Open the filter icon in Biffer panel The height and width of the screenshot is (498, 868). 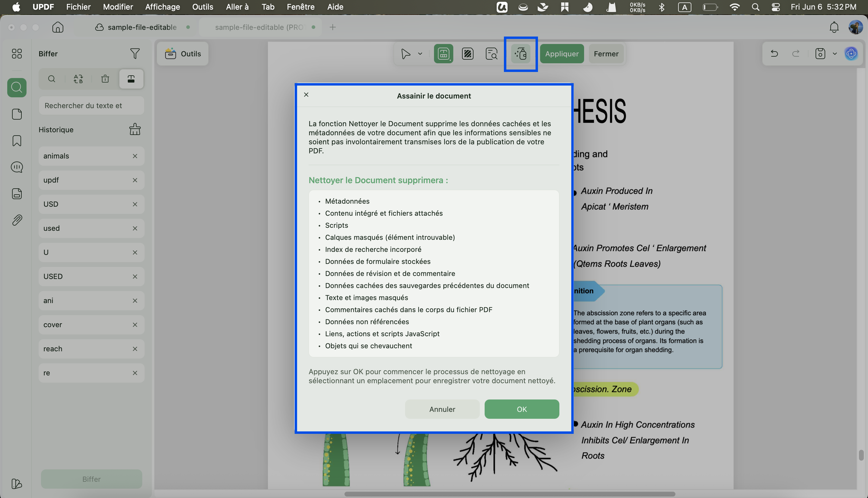point(135,54)
